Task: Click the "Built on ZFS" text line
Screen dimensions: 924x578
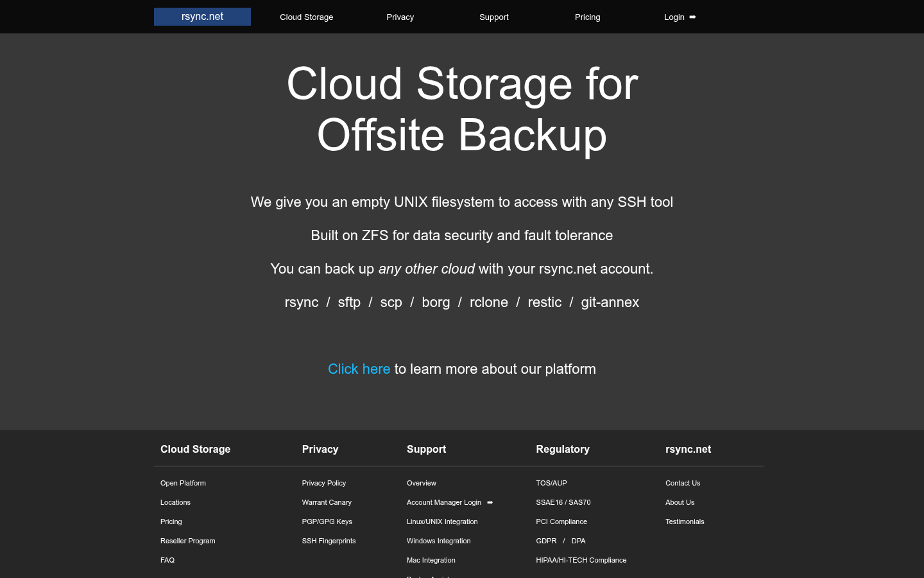Action: [x=462, y=236]
